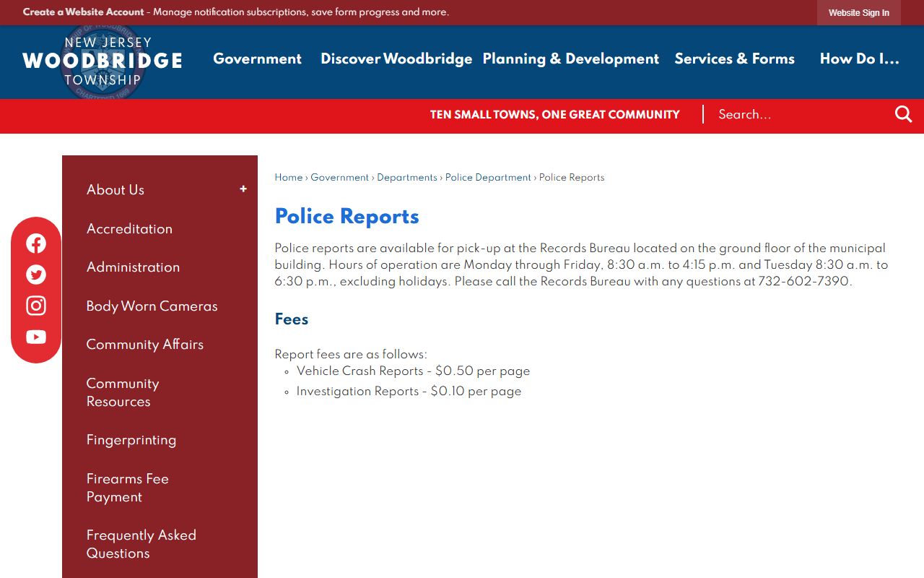The image size is (924, 578).
Task: Open Community Resources sidebar link
Action: coord(123,392)
